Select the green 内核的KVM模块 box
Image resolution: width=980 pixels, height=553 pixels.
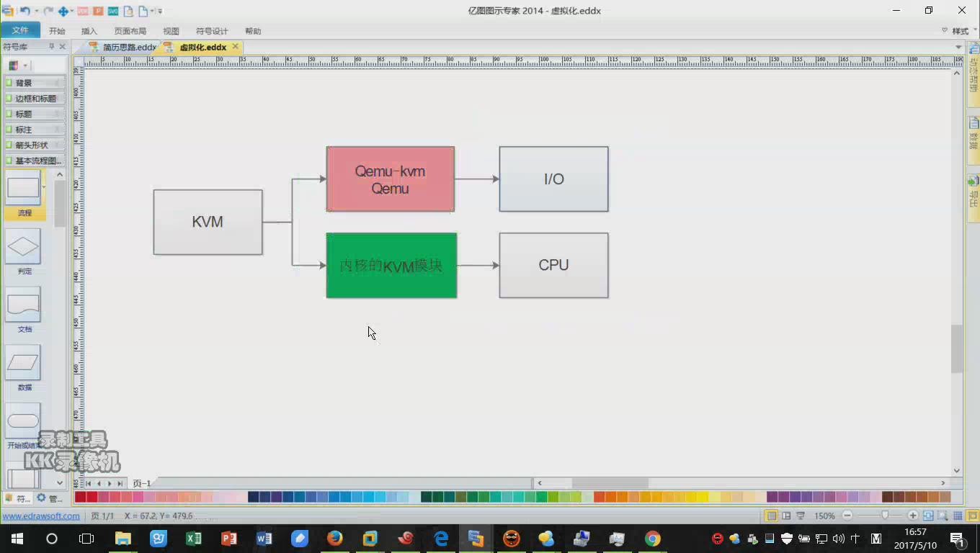coord(391,265)
